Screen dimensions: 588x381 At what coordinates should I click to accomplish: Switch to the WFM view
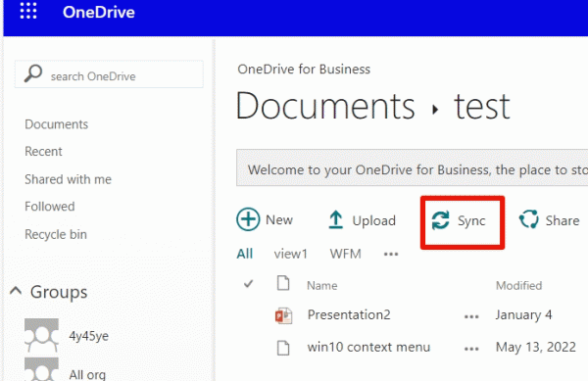345,254
